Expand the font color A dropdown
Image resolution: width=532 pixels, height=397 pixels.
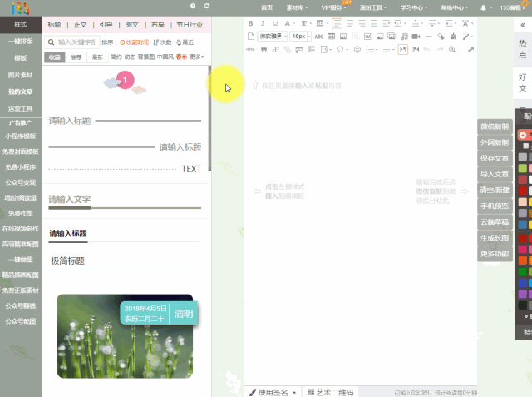coord(293,23)
